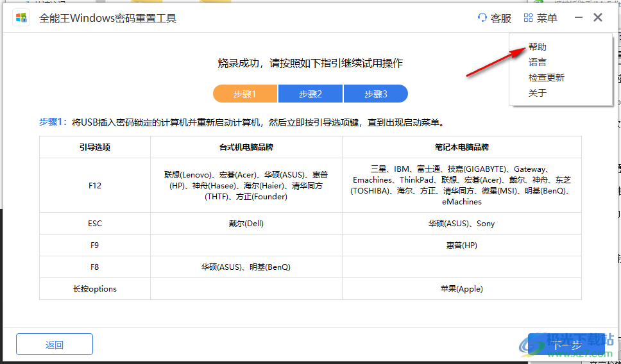The height and width of the screenshot is (364, 621).
Task: Choose 语言 menu entry
Action: click(538, 63)
